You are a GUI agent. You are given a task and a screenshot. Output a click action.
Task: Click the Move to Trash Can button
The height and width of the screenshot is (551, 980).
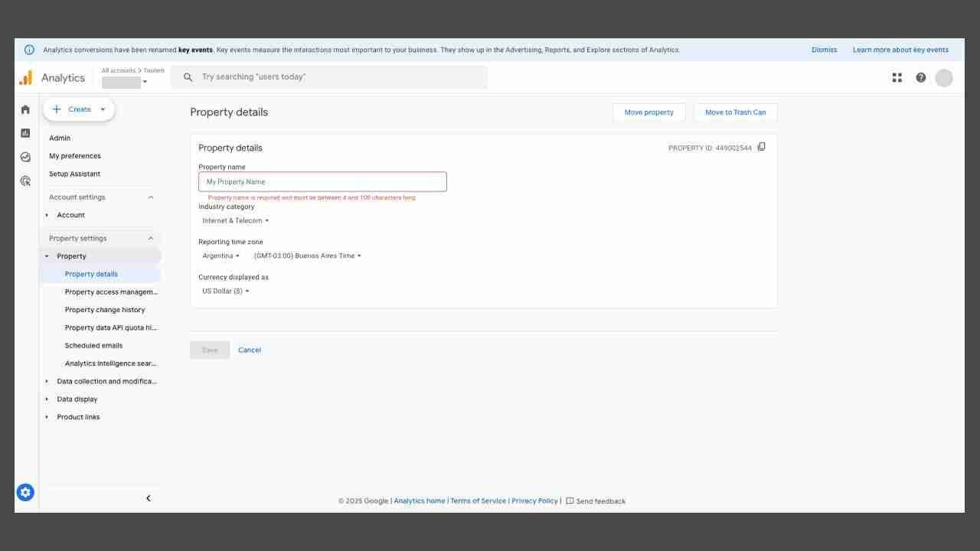point(735,112)
